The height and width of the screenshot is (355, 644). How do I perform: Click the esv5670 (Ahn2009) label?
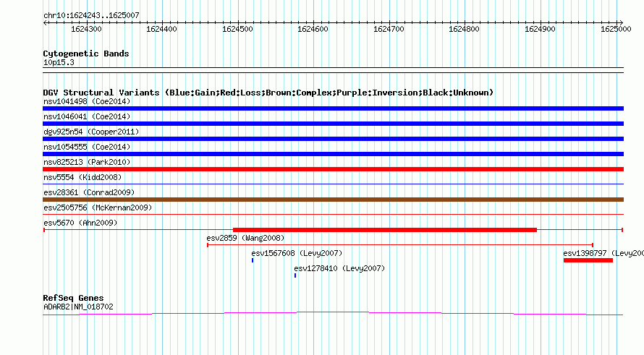80,223
